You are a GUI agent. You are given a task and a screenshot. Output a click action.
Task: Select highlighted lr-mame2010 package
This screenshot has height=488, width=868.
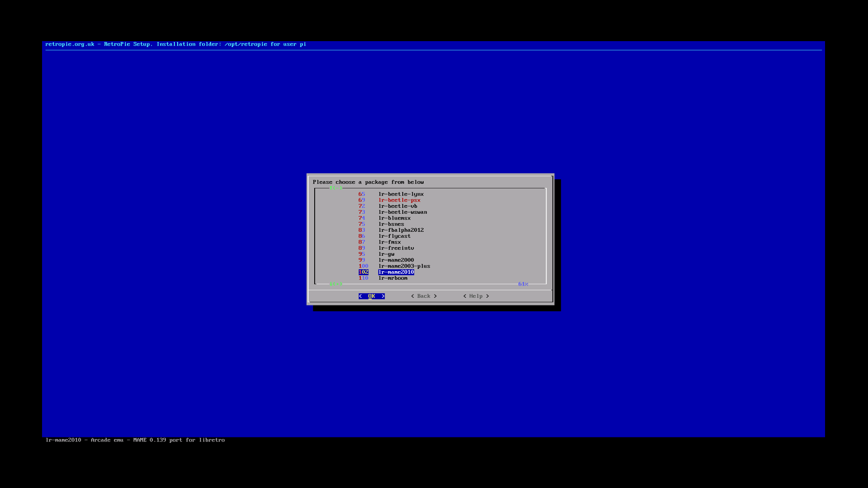pyautogui.click(x=396, y=272)
